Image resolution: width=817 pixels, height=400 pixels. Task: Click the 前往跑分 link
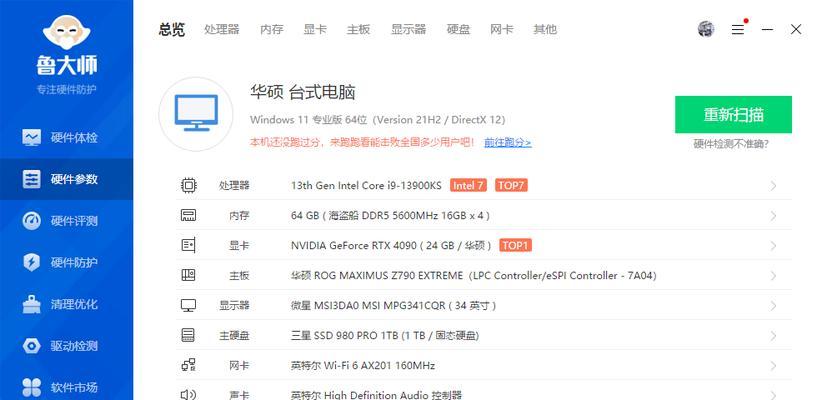point(508,142)
